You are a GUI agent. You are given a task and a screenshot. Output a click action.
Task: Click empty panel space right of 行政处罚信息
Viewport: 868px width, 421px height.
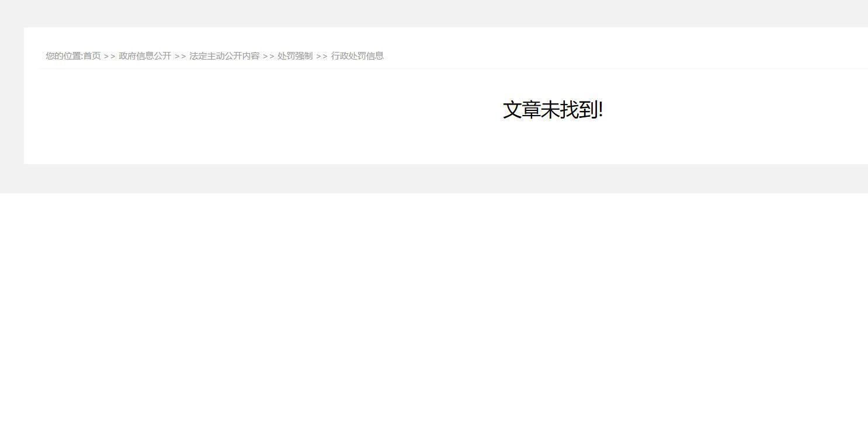click(625, 56)
